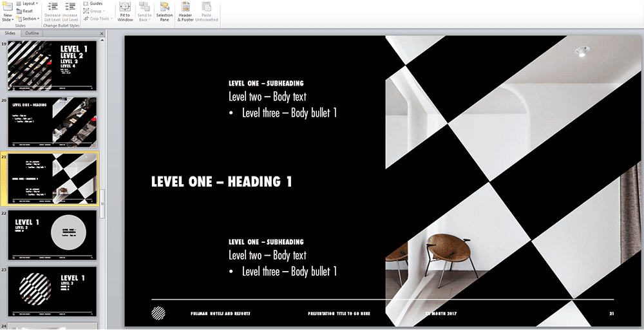Toggle the Guides option
This screenshot has width=644, height=331.
click(93, 3)
